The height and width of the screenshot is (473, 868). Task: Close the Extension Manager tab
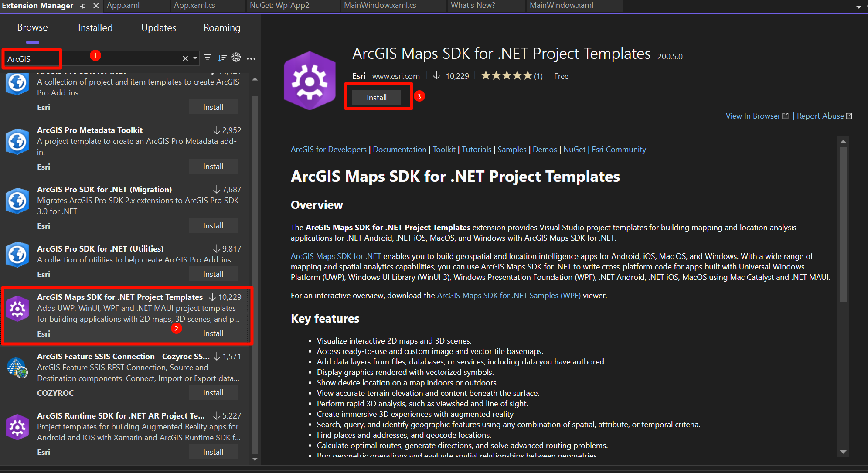[x=96, y=6]
